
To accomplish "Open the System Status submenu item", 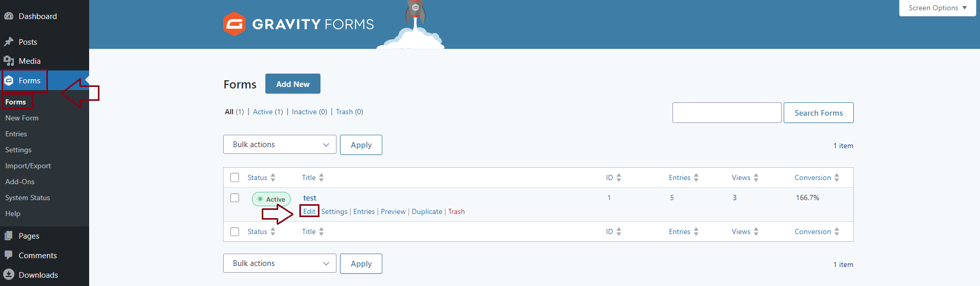I will pos(27,198).
